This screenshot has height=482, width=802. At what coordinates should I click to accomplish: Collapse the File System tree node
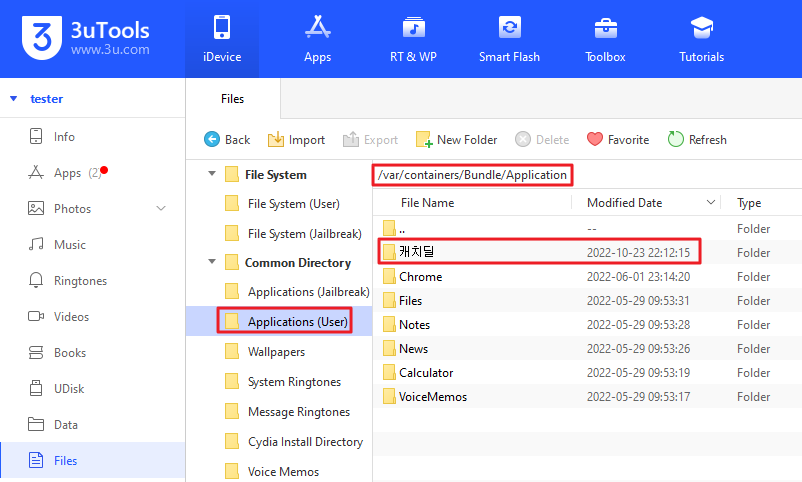(212, 174)
